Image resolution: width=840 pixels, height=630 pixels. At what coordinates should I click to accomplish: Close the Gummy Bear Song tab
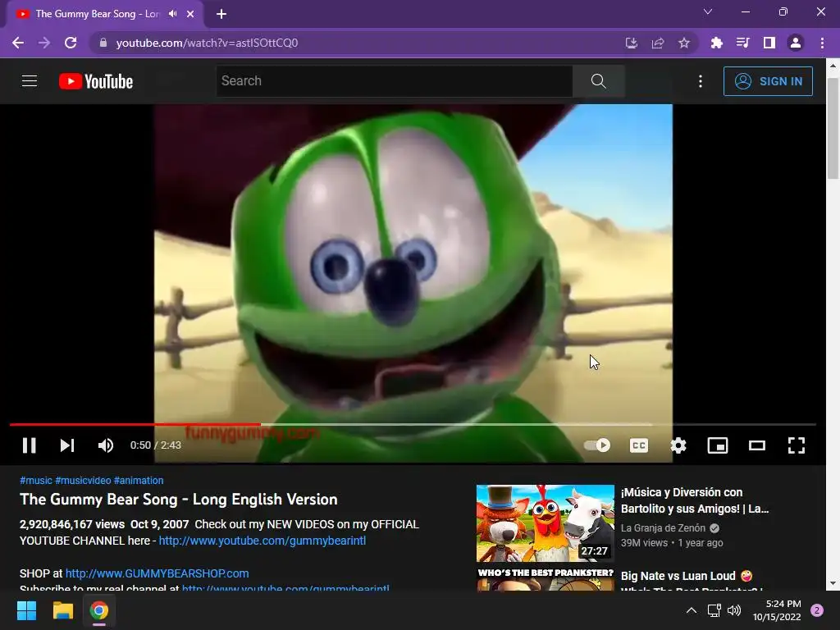[190, 14]
